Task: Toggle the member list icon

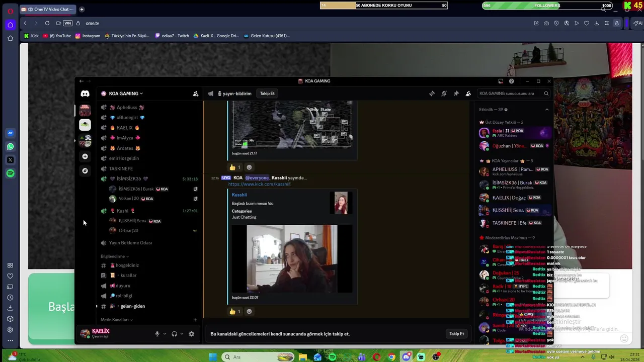Action: tap(468, 94)
